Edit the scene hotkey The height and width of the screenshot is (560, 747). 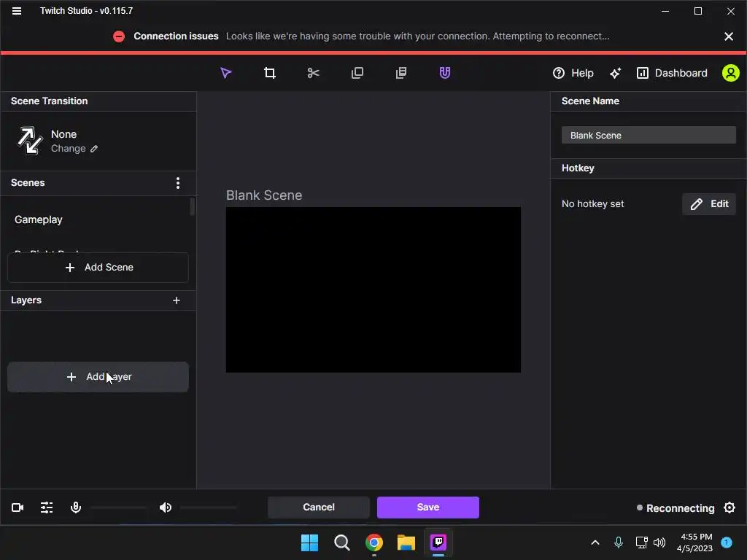(709, 204)
